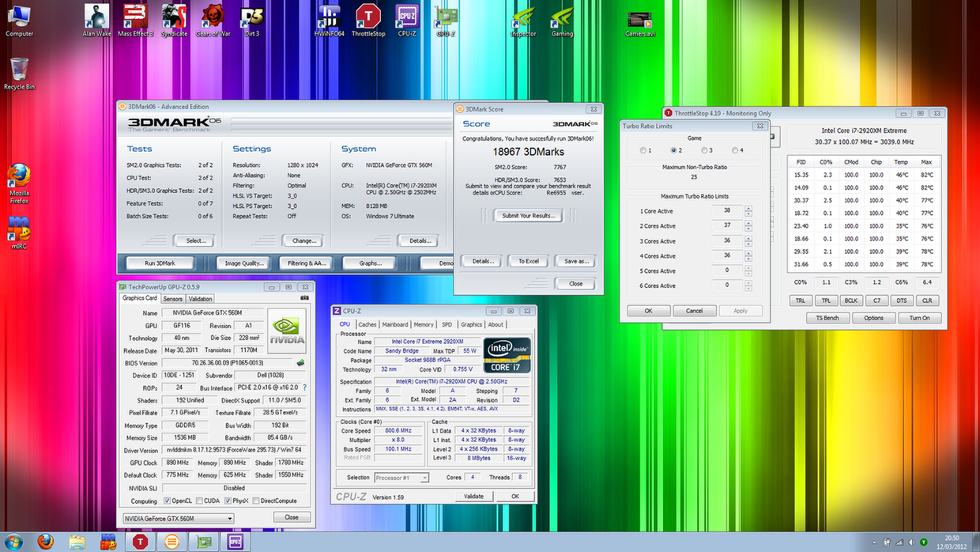Click the Run 3DMark button
Image resolution: width=980 pixels, height=552 pixels.
pyautogui.click(x=160, y=263)
